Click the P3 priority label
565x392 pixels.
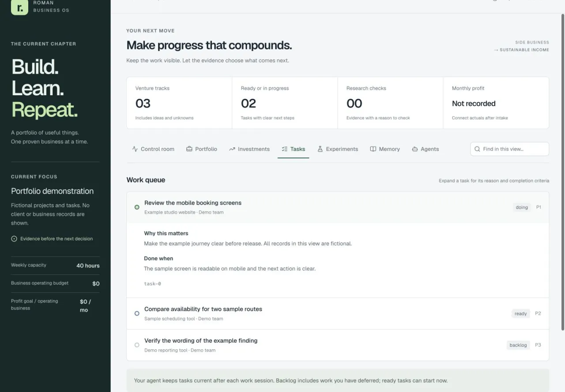538,345
